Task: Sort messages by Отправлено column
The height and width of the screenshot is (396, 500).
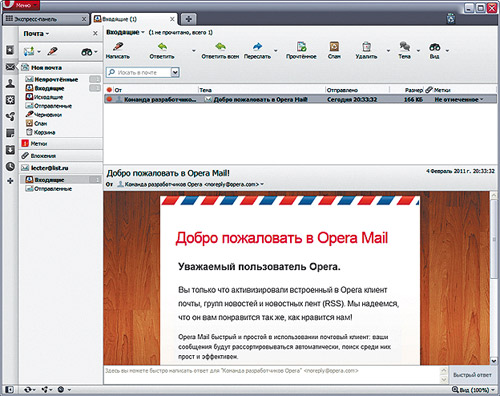Action: (357, 90)
